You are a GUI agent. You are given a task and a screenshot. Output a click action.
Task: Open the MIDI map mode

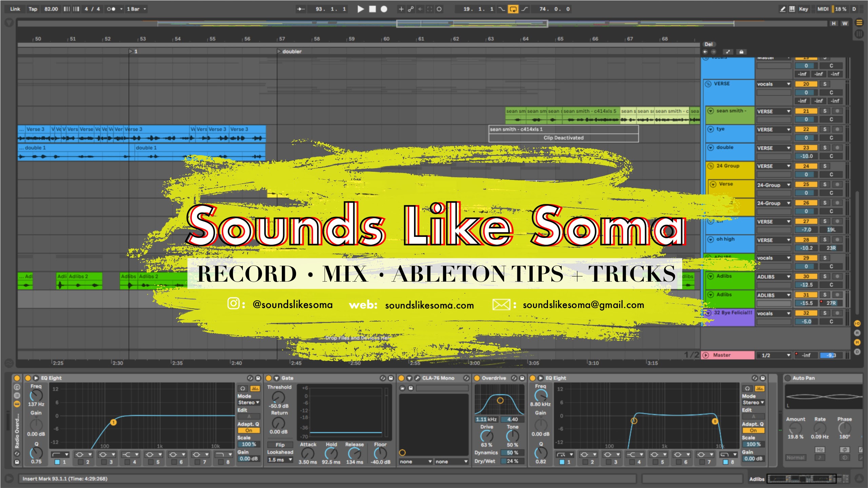click(823, 9)
